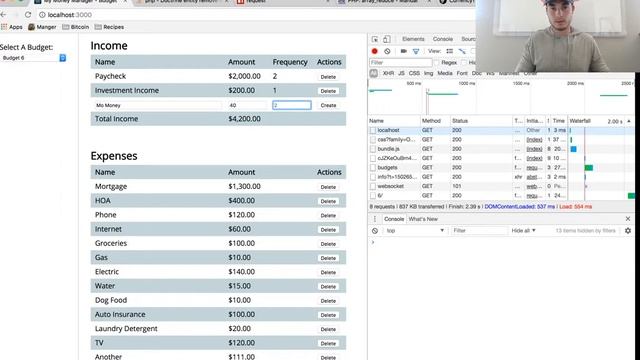Enable the Regex filter checkbox

point(436,62)
